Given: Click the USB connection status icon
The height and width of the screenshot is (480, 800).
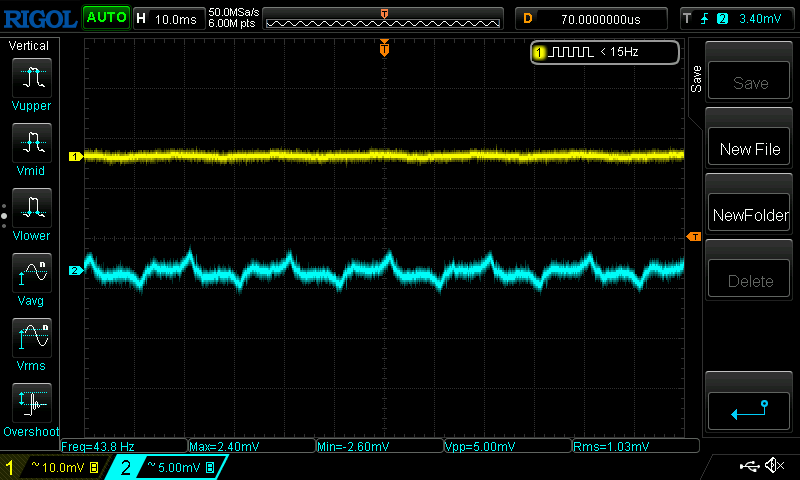Looking at the screenshot, I should tap(749, 465).
